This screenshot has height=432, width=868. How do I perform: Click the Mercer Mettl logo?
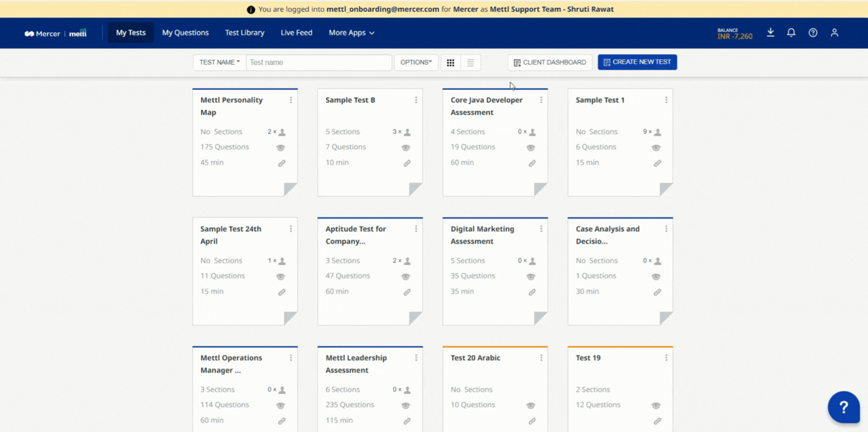coord(56,33)
